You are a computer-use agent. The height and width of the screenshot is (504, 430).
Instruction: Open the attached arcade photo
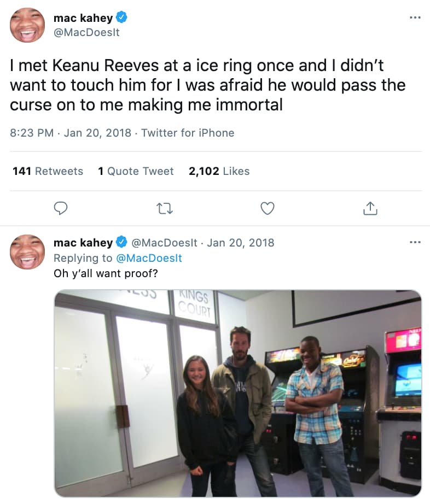pos(238,393)
